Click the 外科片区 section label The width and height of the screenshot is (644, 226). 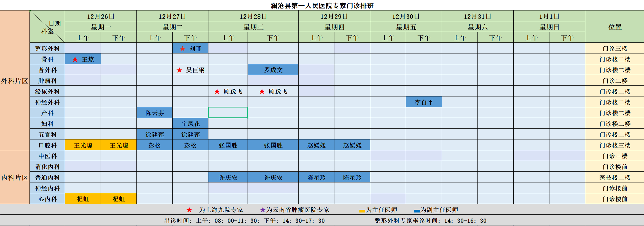[15, 81]
